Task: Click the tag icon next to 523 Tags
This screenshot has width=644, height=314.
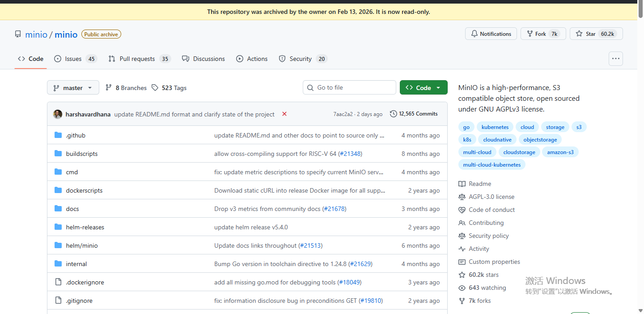Action: tap(155, 88)
